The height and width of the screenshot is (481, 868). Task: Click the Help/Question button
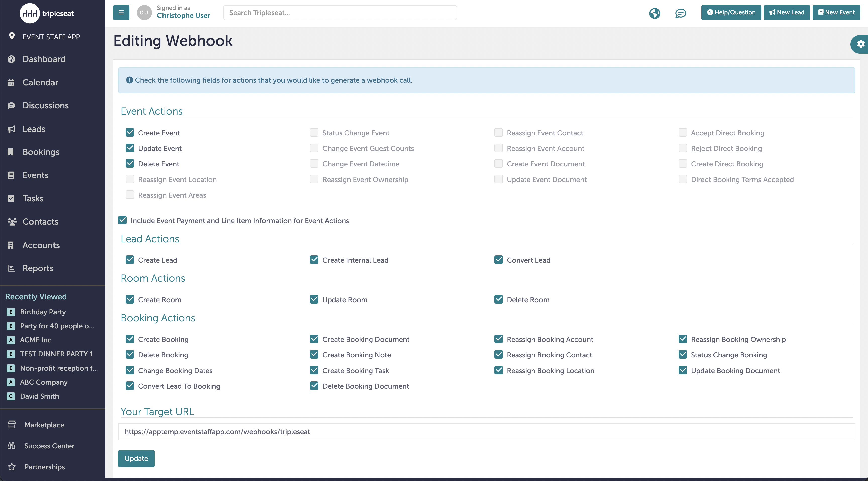[x=731, y=13]
